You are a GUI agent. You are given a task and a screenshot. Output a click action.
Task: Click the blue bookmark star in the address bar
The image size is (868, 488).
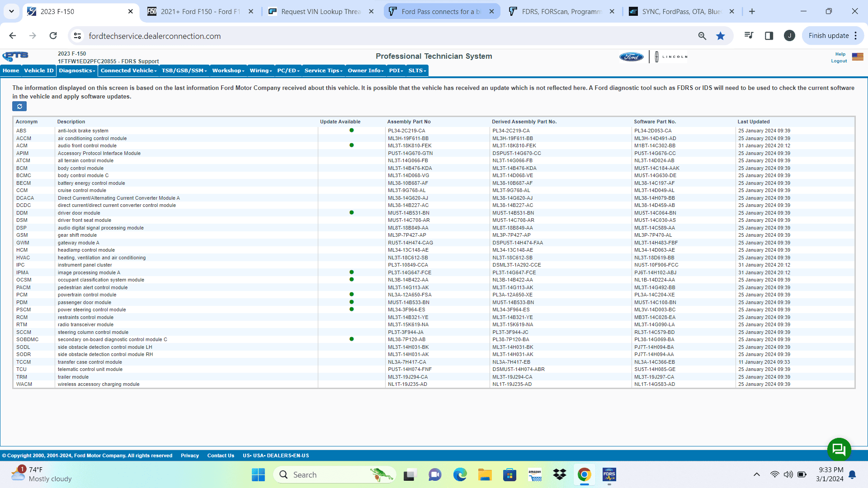(x=721, y=36)
